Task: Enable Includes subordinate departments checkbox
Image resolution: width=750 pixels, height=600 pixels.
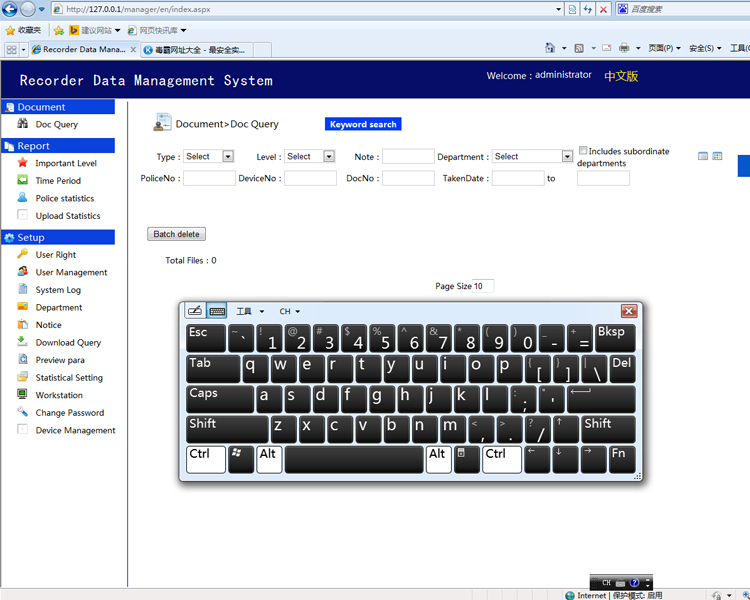Action: (x=583, y=151)
